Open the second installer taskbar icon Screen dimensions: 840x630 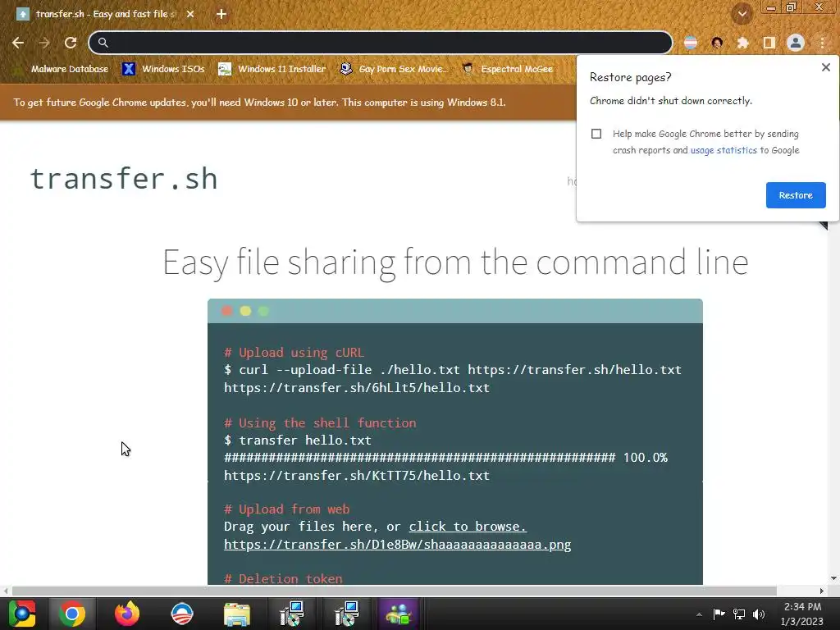point(347,614)
